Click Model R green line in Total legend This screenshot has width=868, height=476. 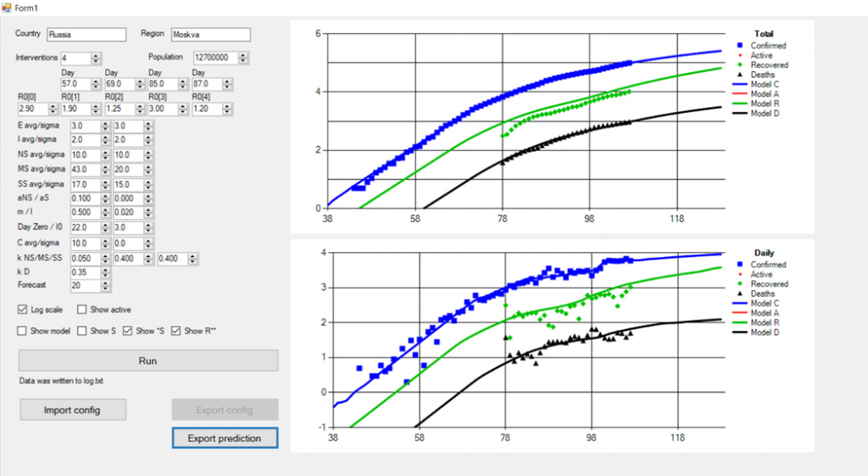pos(739,104)
